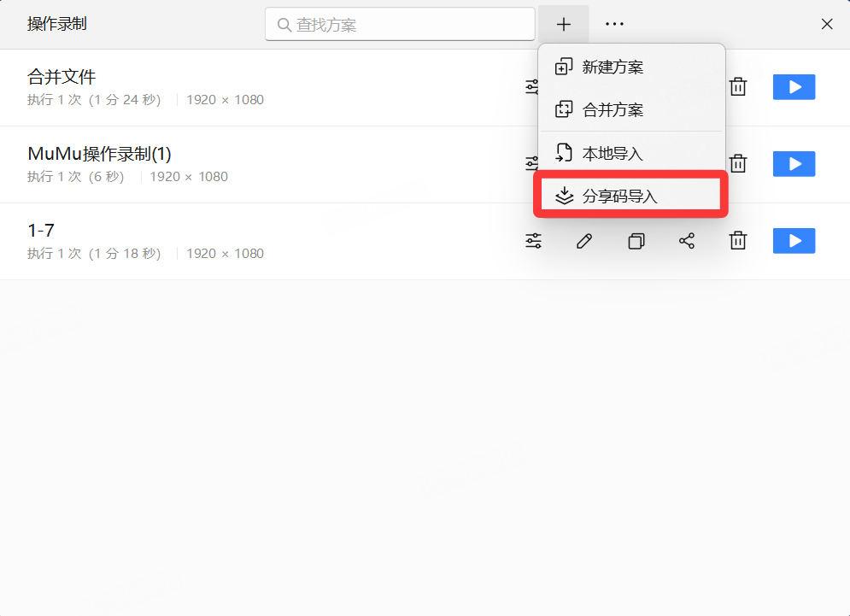Image resolution: width=850 pixels, height=616 pixels.
Task: Delete the 合并文件 scheme
Action: pos(738,87)
